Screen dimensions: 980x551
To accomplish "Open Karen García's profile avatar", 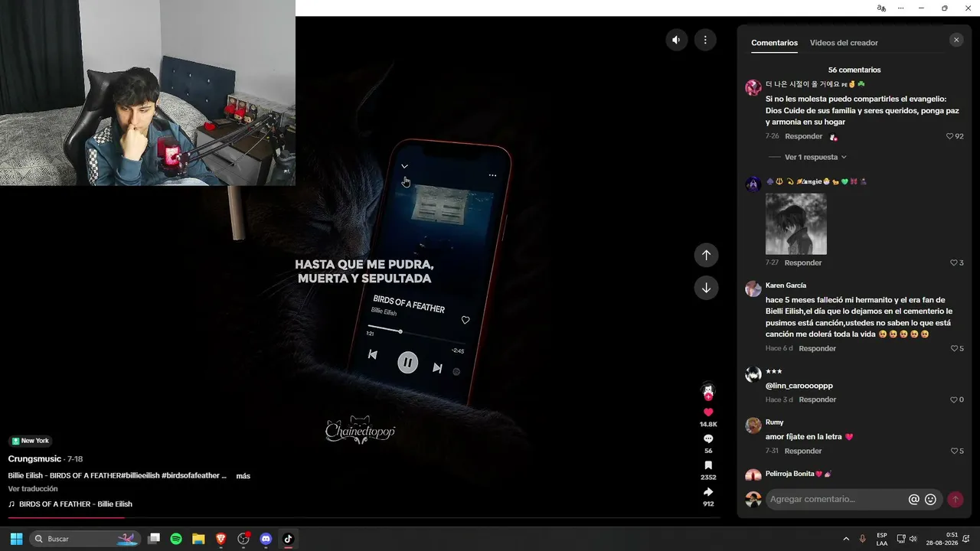I will tap(753, 289).
